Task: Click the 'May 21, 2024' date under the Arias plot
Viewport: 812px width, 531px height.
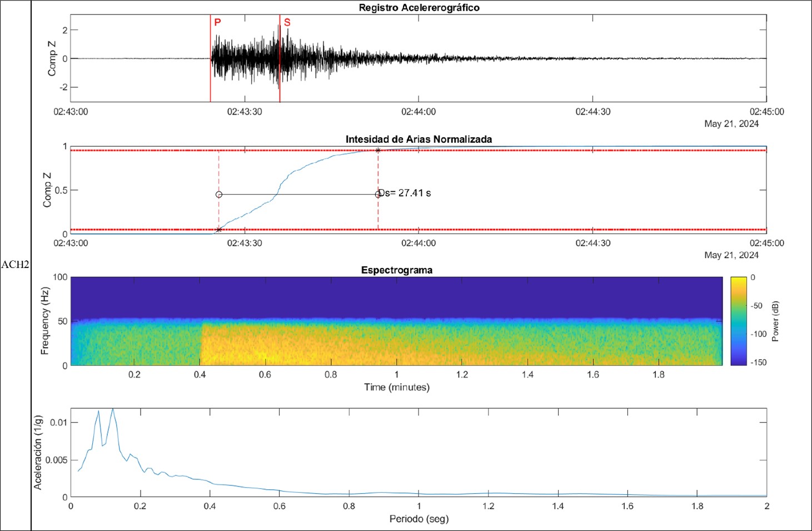Action: (x=731, y=255)
